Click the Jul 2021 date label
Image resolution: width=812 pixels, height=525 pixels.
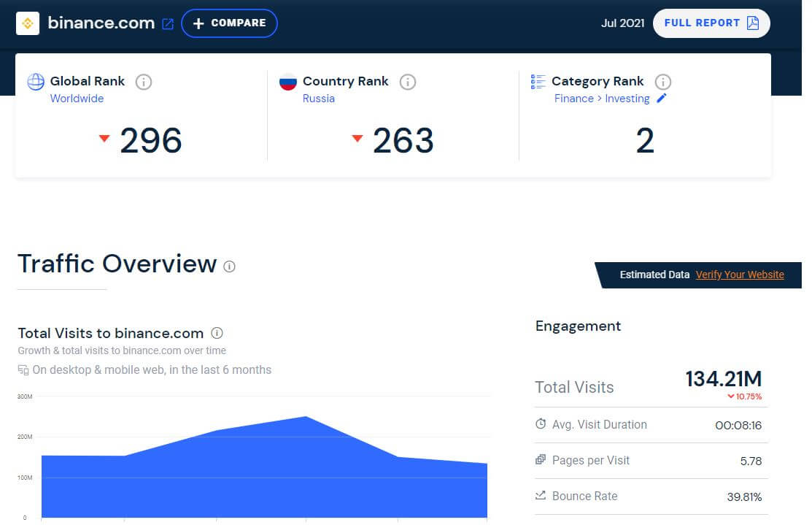tap(622, 23)
